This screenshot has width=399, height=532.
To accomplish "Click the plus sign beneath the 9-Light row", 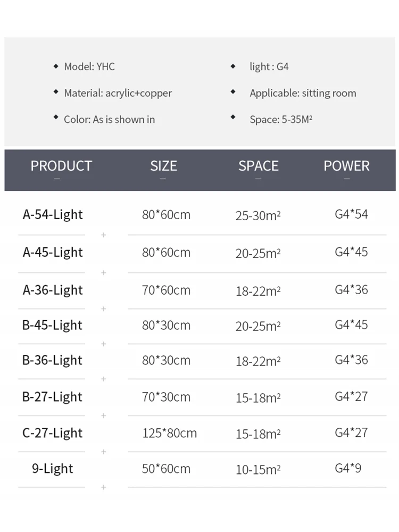I will click(x=104, y=487).
